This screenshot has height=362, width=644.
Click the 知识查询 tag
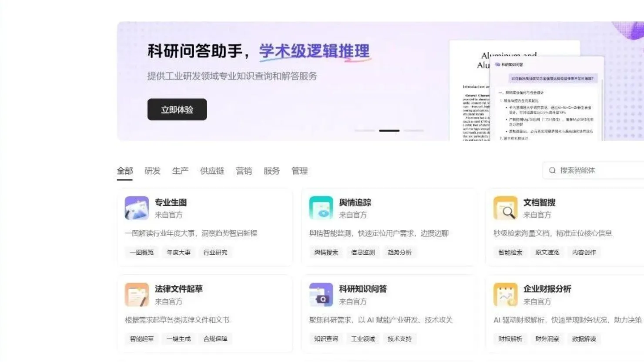pyautogui.click(x=326, y=339)
